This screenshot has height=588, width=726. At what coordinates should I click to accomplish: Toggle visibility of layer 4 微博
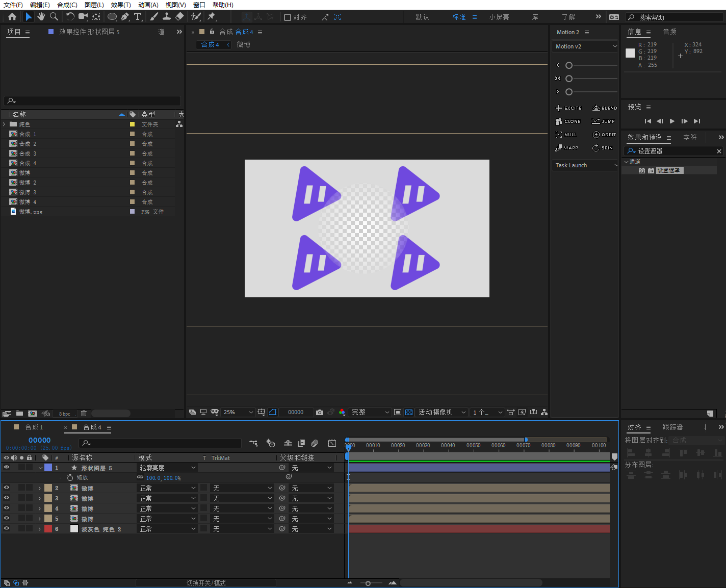pos(7,508)
